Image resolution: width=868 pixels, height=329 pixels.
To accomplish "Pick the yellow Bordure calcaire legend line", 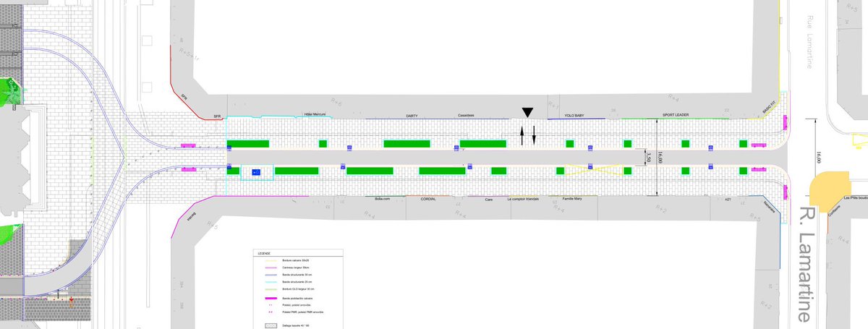I will pyautogui.click(x=271, y=260).
